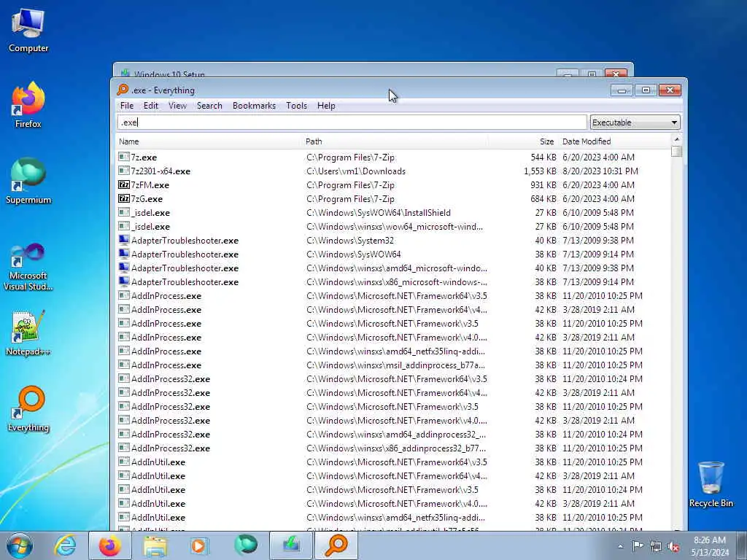The height and width of the screenshot is (560, 747).
Task: Open the Bookmarks menu
Action: (x=254, y=106)
